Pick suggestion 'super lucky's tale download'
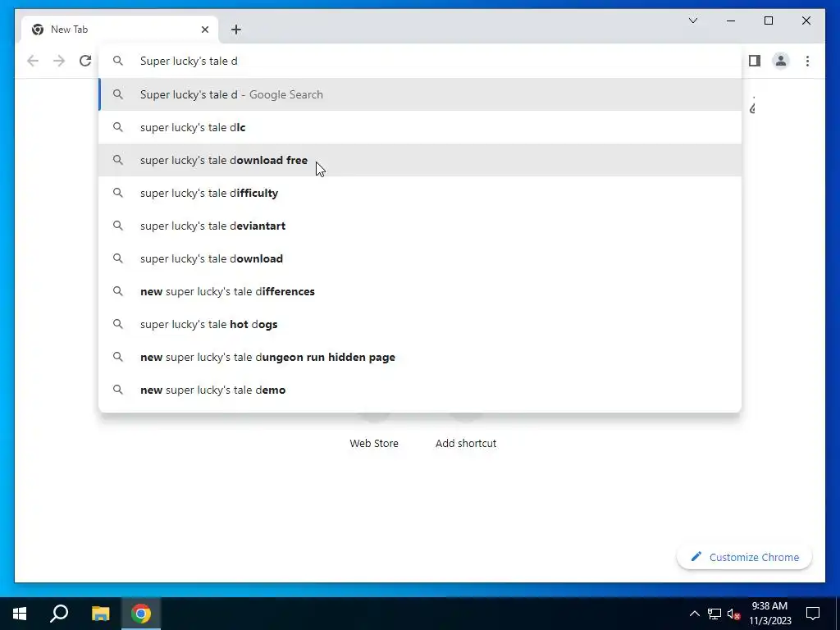 point(421,258)
